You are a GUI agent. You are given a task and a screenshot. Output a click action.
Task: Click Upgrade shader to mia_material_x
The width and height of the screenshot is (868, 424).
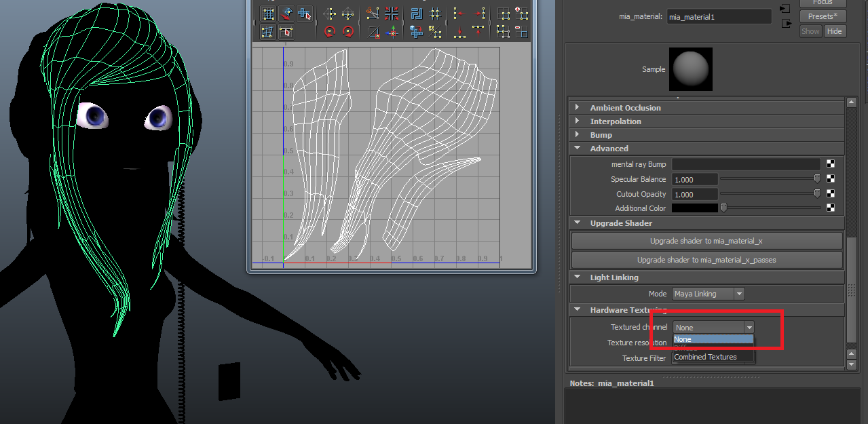click(706, 241)
